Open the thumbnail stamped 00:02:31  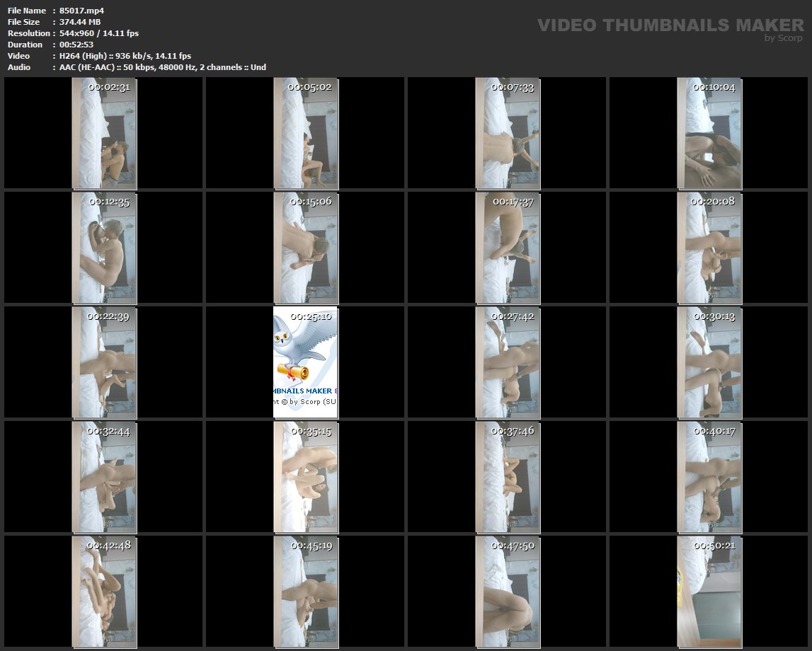point(104,133)
